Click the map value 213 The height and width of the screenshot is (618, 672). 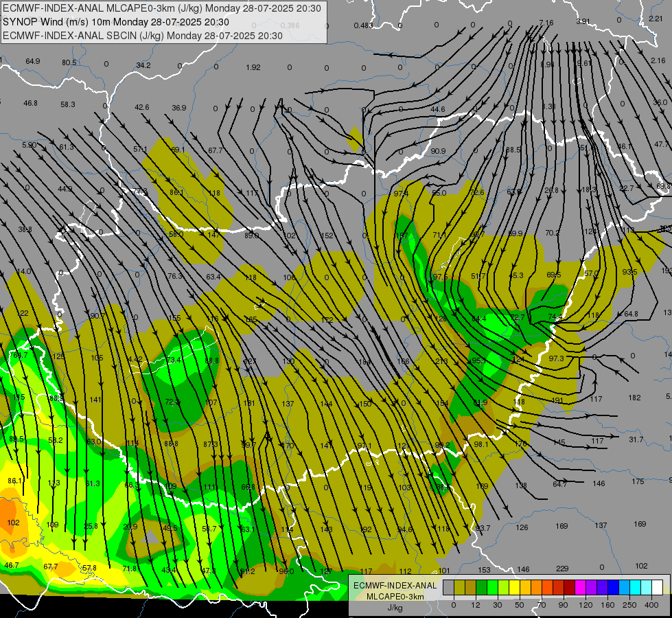(441, 361)
